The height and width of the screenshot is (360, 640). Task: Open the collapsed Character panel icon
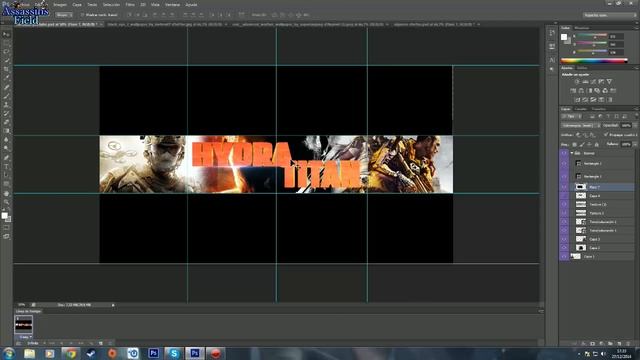coord(552,60)
